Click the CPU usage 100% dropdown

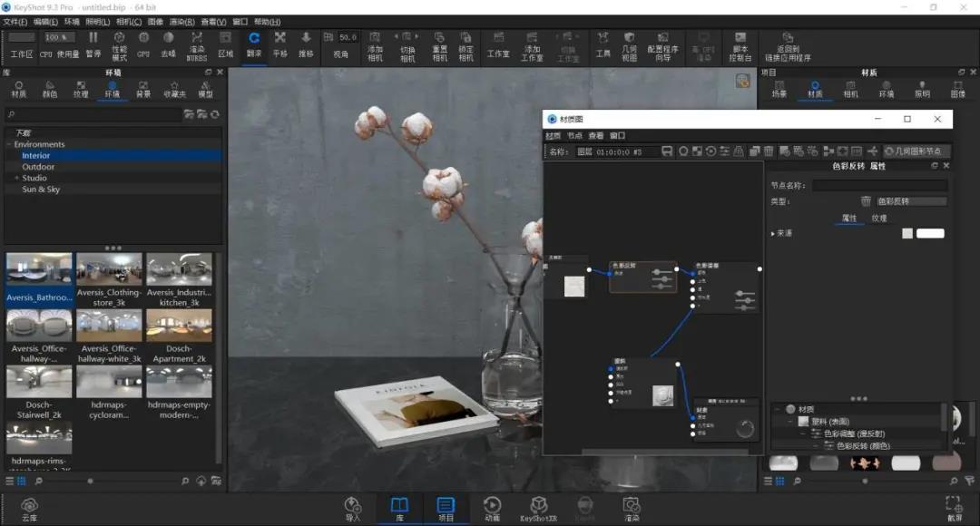tap(59, 37)
